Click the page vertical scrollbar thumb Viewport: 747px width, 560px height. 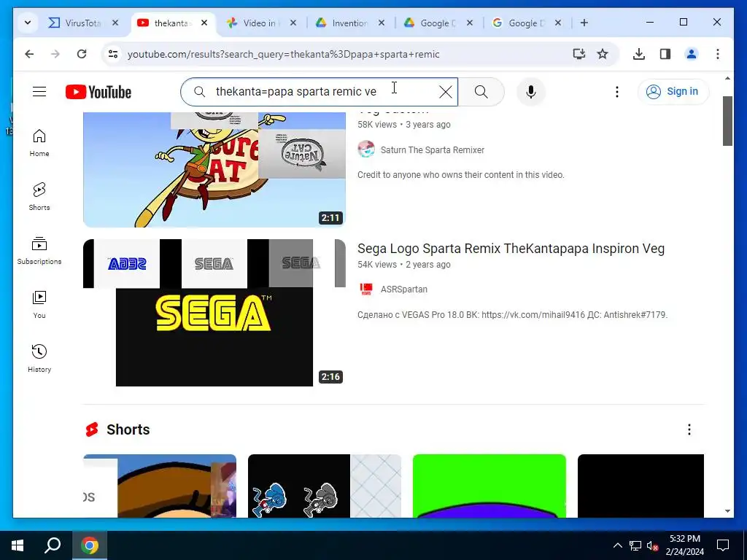(x=727, y=121)
